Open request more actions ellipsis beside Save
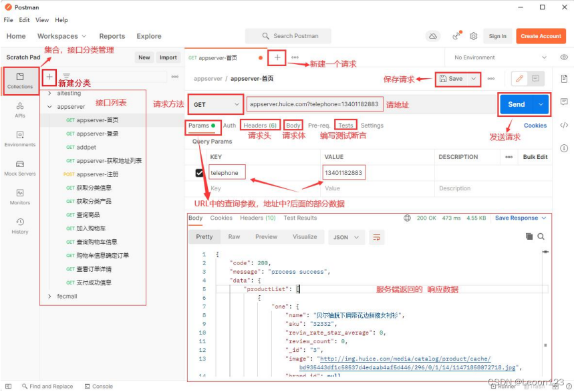This screenshot has height=392, width=574. pos(491,78)
